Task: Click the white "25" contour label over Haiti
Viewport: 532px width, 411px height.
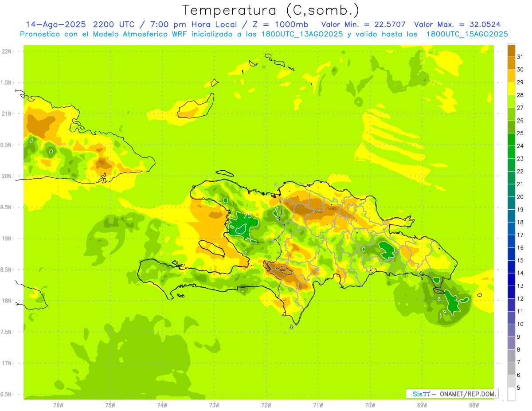Action: click(x=247, y=215)
